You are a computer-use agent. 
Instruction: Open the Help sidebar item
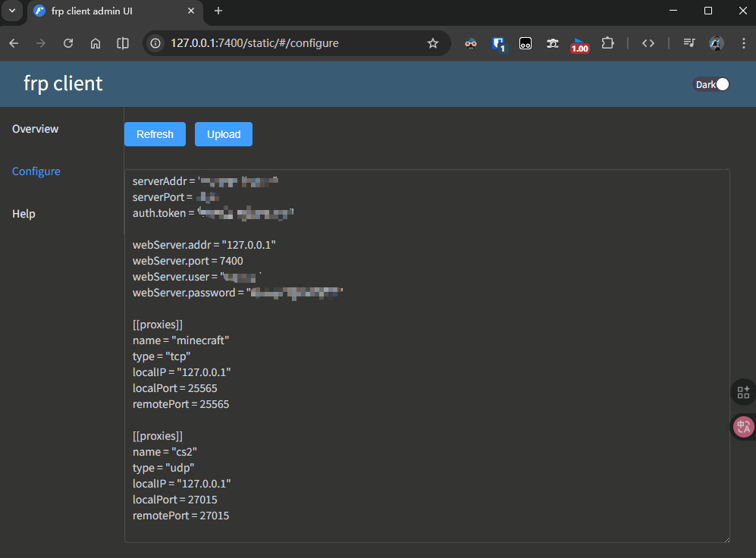pos(24,214)
